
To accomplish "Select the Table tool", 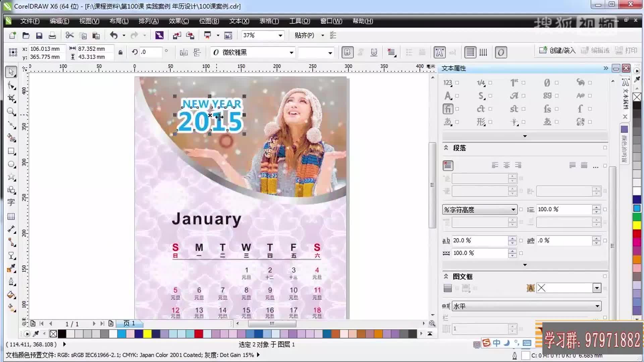I will [11, 216].
